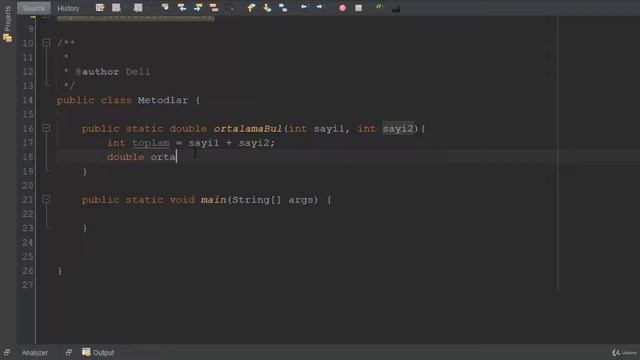Open the Analyzer panel tab
The height and width of the screenshot is (360, 640).
[x=35, y=353]
